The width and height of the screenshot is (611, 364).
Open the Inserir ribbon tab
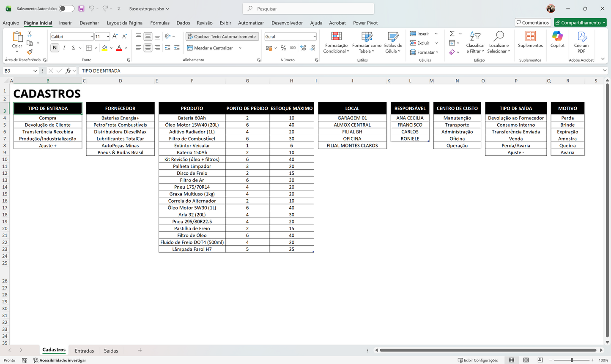pos(66,23)
